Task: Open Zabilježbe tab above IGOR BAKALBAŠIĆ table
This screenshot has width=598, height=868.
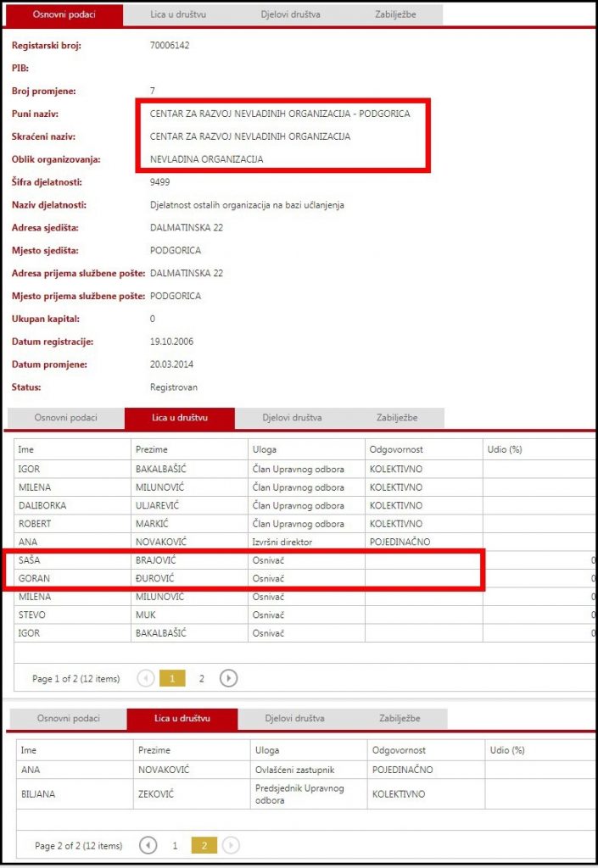Action: (397, 418)
